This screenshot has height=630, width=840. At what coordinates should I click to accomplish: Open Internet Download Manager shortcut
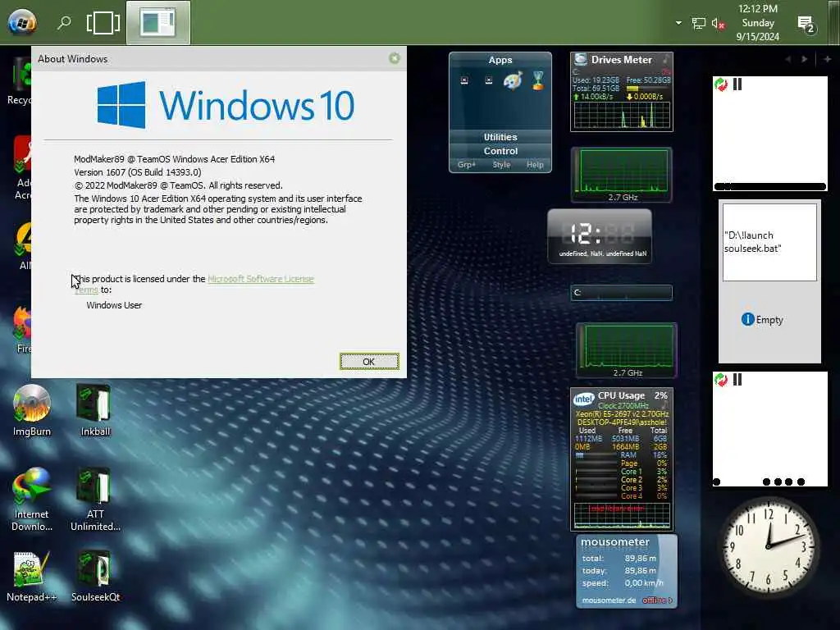point(32,500)
